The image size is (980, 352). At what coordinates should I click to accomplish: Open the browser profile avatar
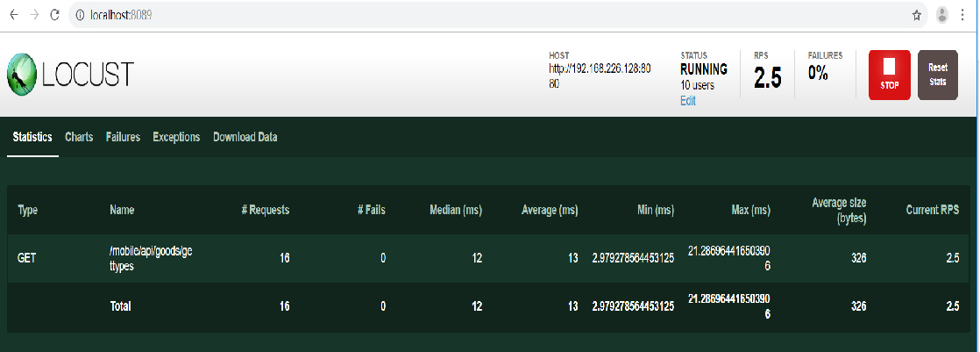coord(942,15)
